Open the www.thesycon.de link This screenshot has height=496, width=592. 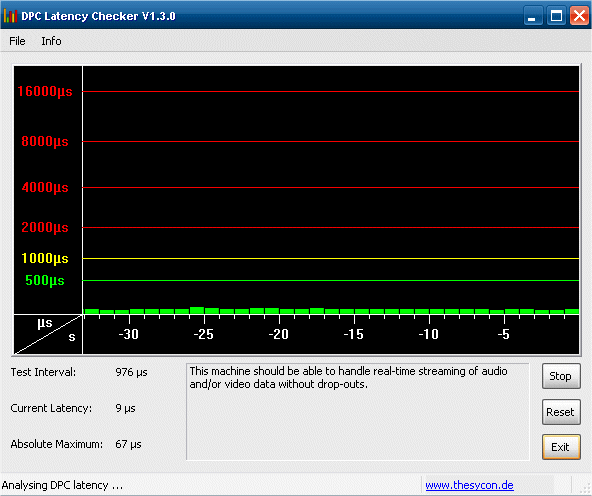[469, 485]
